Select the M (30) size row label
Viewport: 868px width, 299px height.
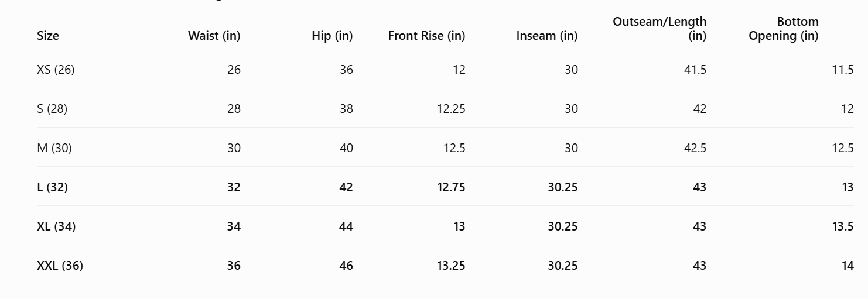point(54,148)
